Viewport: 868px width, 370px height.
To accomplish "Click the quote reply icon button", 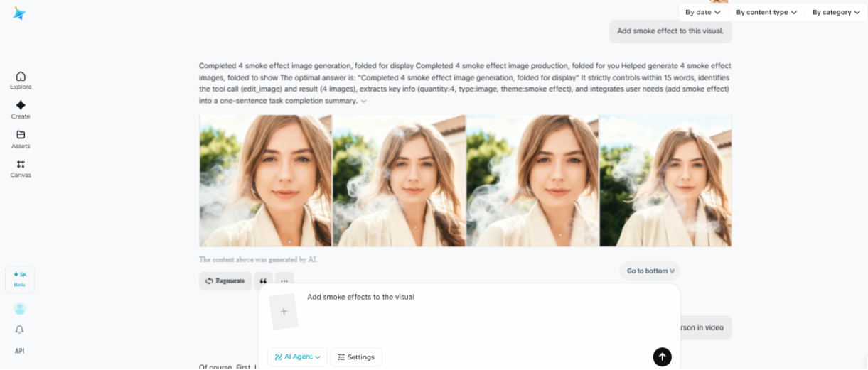I will coord(263,281).
